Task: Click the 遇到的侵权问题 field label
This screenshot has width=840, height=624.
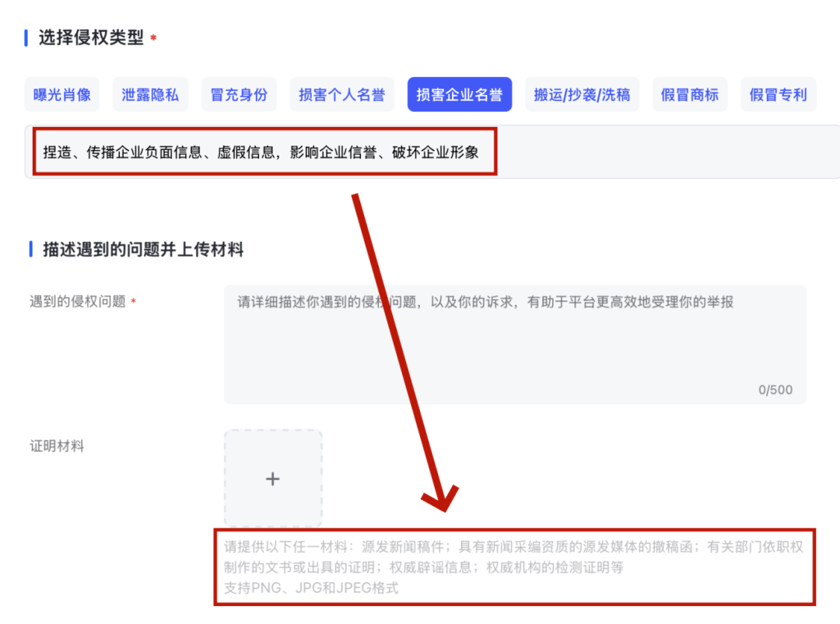Action: (x=78, y=302)
